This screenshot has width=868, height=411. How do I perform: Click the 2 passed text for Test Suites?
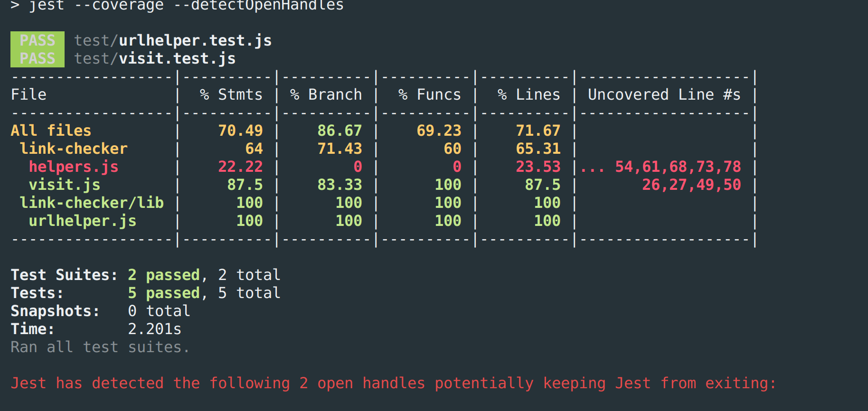click(164, 275)
